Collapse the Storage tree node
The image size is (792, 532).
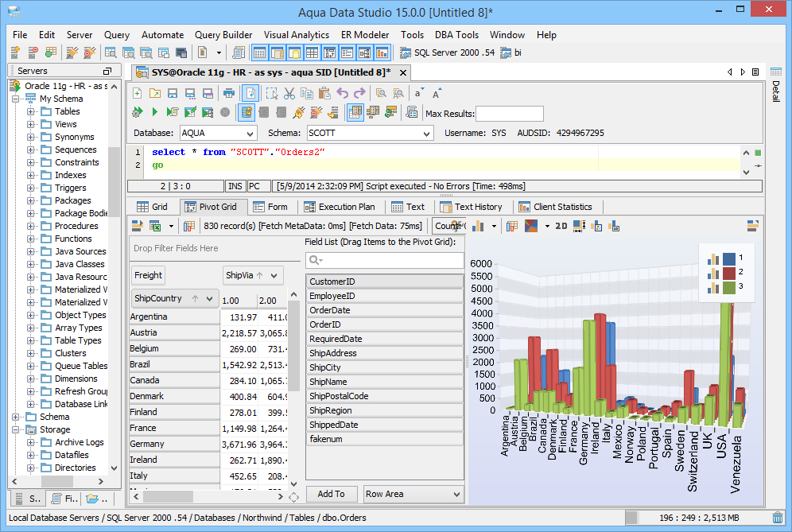[16, 429]
